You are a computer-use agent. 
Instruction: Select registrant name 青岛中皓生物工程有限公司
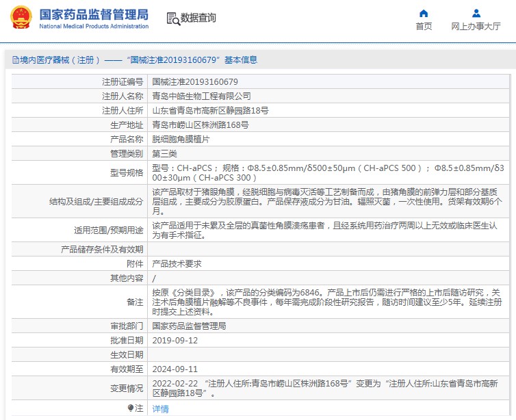(201, 96)
